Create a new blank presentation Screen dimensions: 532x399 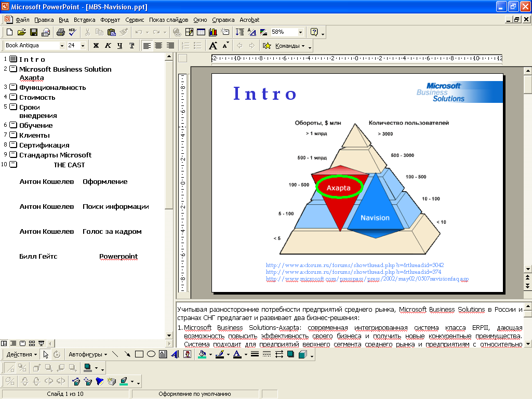pos(9,32)
